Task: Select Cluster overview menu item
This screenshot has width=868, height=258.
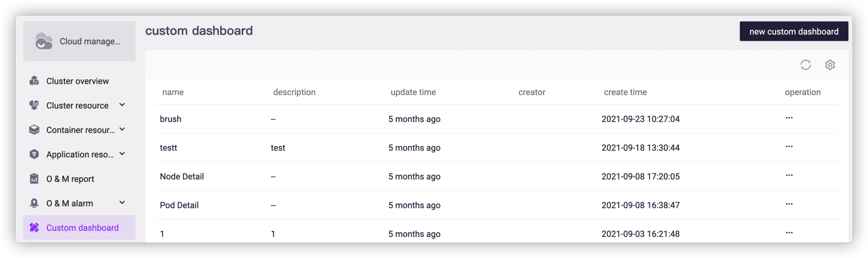Action: coord(79,81)
